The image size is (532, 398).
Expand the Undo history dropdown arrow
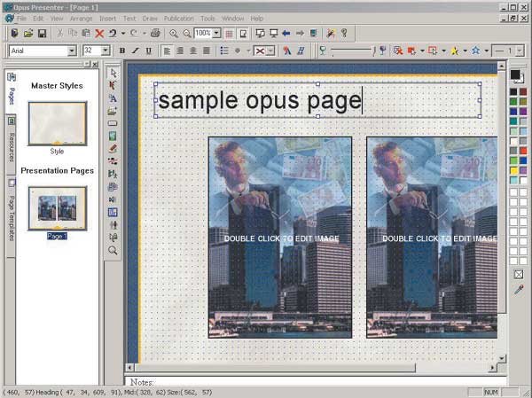[123, 34]
